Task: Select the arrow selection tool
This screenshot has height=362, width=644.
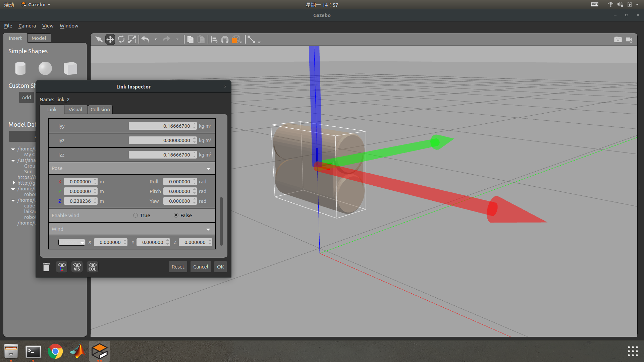Action: point(99,40)
